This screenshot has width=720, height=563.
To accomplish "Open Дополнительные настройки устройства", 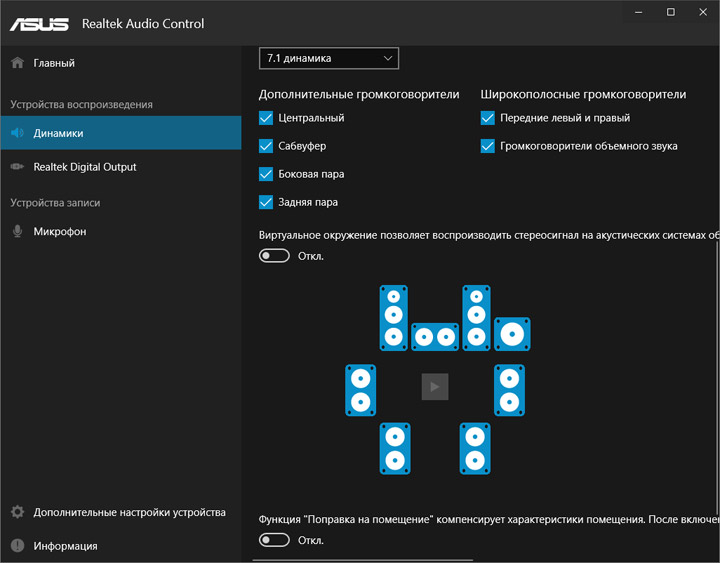I will 129,512.
